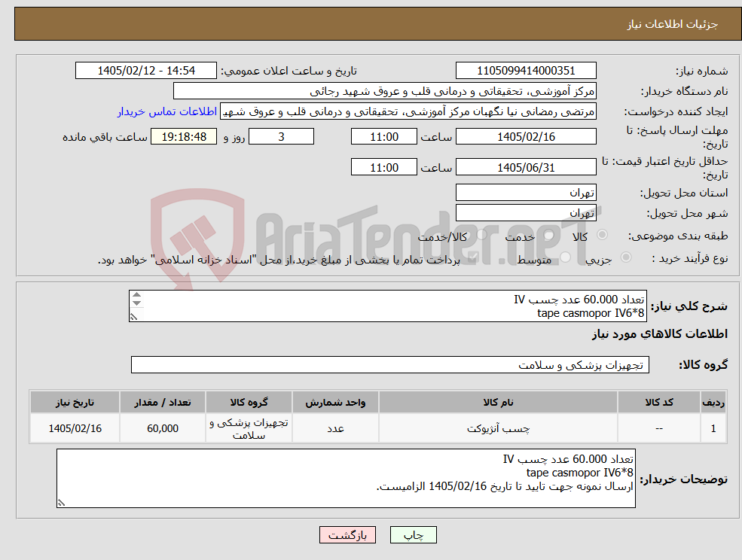This screenshot has height=560, width=742.
Task: Click the need date cell 1405/02/16 in table
Action: 75,428
